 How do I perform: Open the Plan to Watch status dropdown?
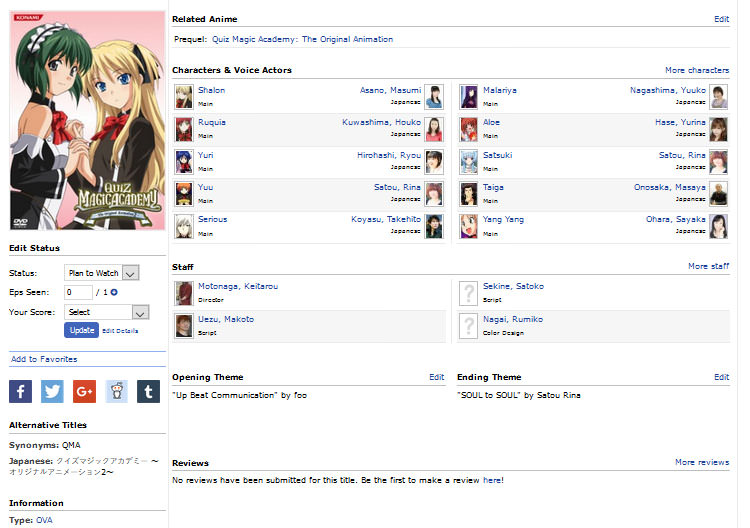101,272
